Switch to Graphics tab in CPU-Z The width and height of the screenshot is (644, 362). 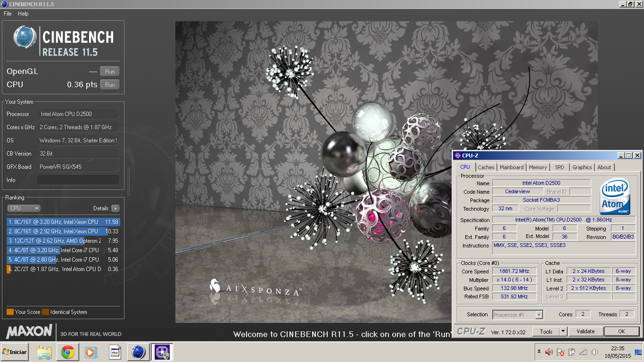582,167
